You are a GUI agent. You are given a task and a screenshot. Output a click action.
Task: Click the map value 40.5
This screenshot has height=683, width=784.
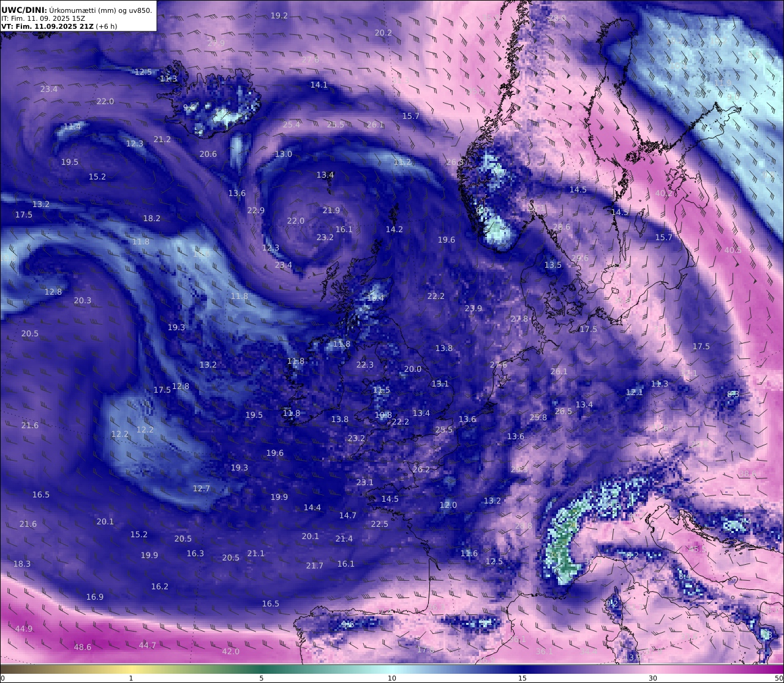tap(733, 250)
